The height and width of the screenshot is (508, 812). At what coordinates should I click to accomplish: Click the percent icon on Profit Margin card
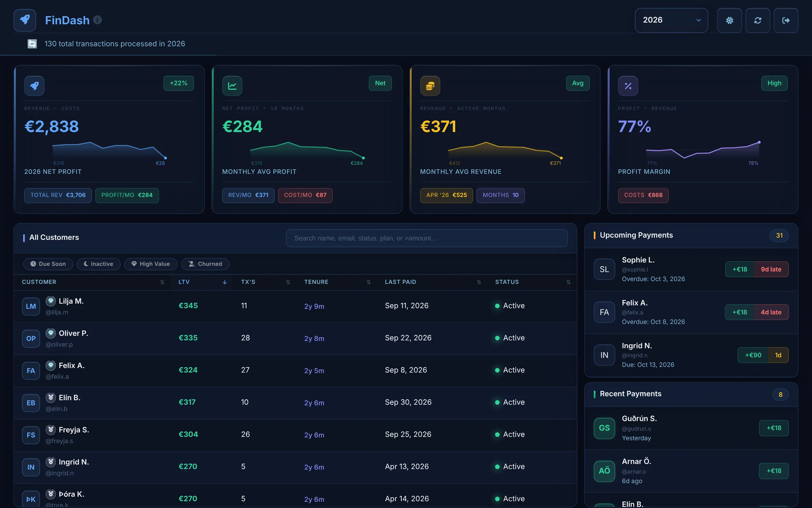coord(628,86)
